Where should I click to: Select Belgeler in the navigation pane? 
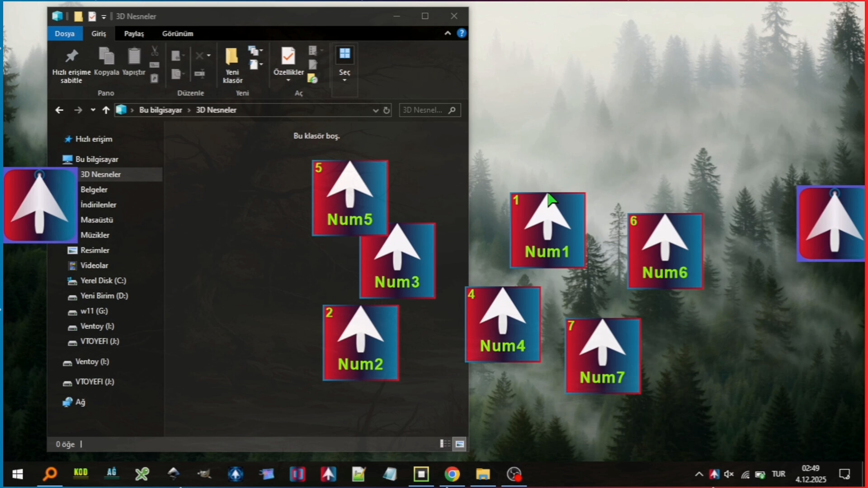[x=94, y=189]
